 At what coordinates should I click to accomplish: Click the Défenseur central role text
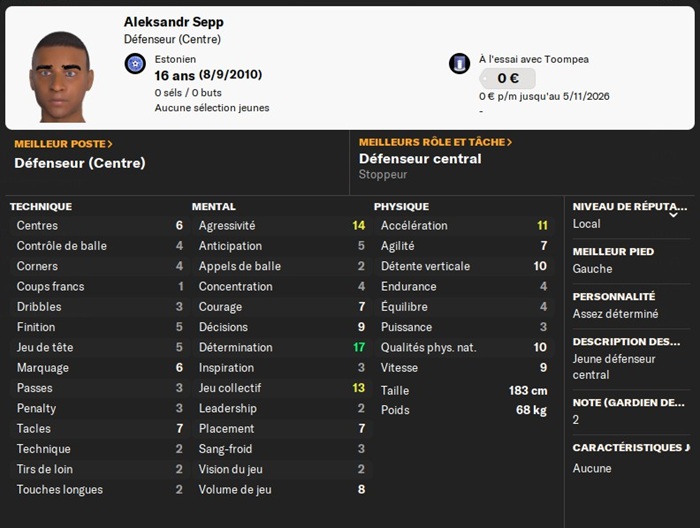[x=420, y=159]
